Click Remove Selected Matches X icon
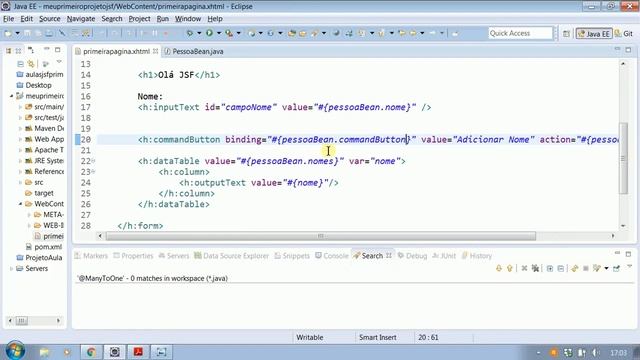 [524, 268]
